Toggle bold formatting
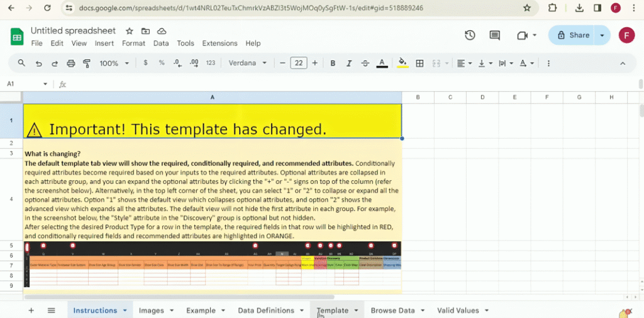The height and width of the screenshot is (318, 644). coord(333,63)
